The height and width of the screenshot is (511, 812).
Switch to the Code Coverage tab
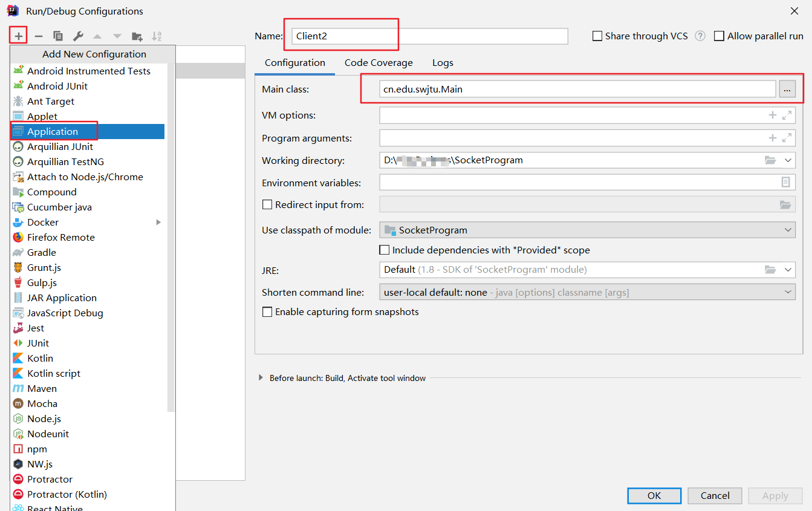(378, 63)
